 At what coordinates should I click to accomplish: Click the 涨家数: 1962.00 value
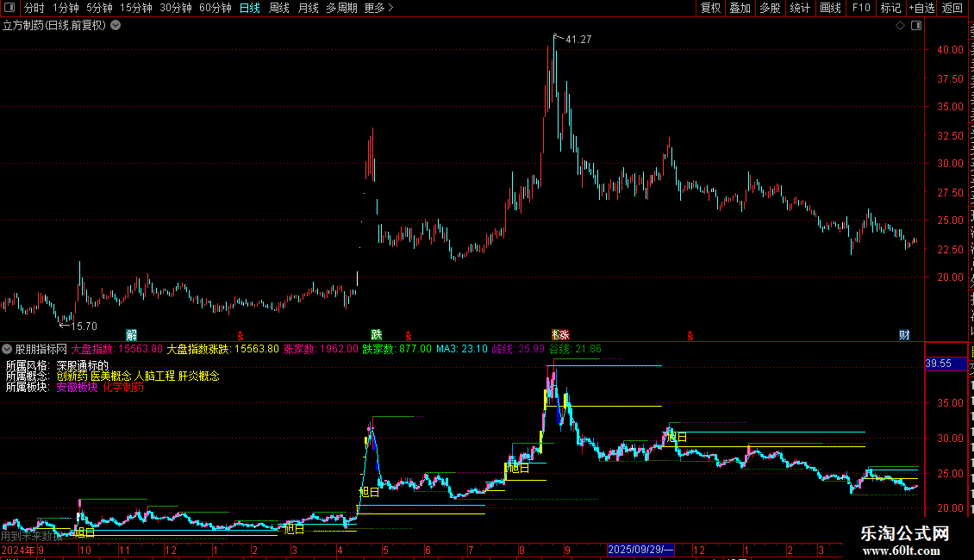coord(321,349)
